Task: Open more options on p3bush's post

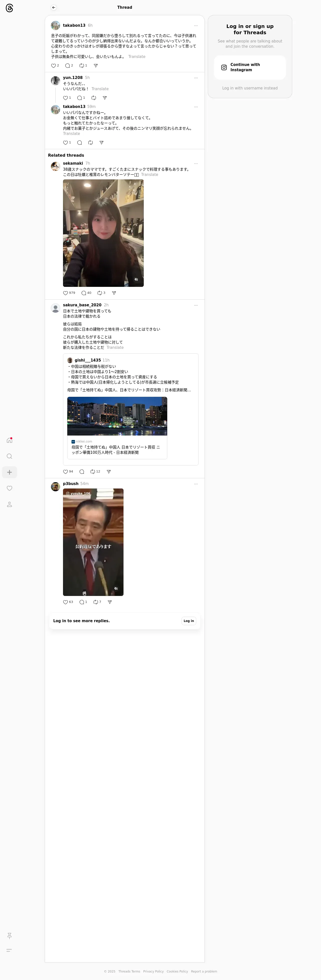Action: tap(196, 484)
